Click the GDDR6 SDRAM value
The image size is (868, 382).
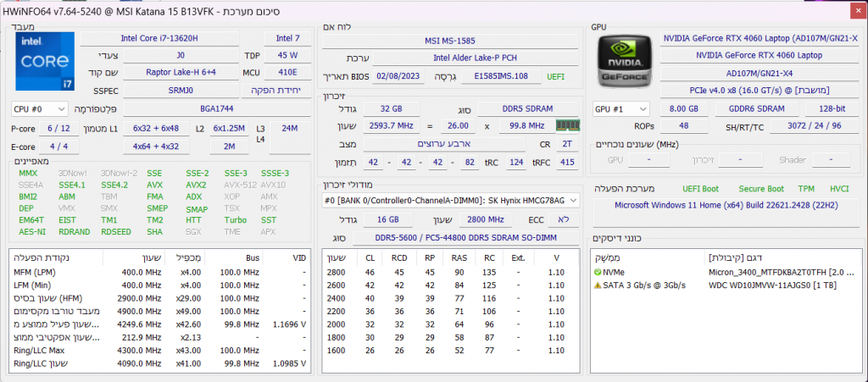[x=756, y=109]
